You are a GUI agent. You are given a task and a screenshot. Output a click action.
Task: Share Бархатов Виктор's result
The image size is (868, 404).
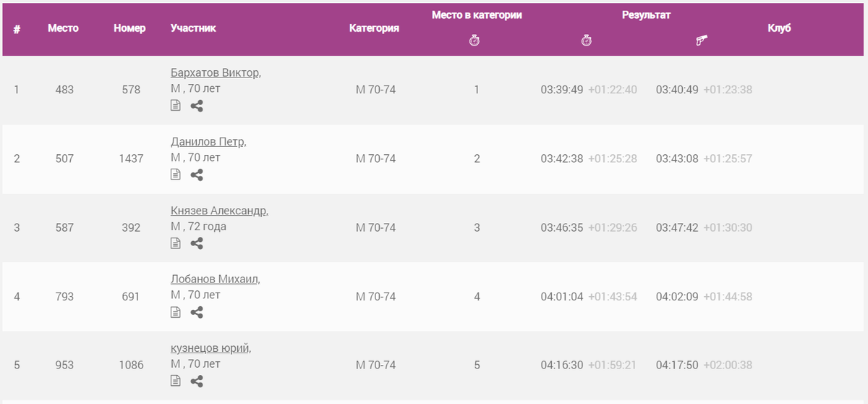[x=196, y=106]
